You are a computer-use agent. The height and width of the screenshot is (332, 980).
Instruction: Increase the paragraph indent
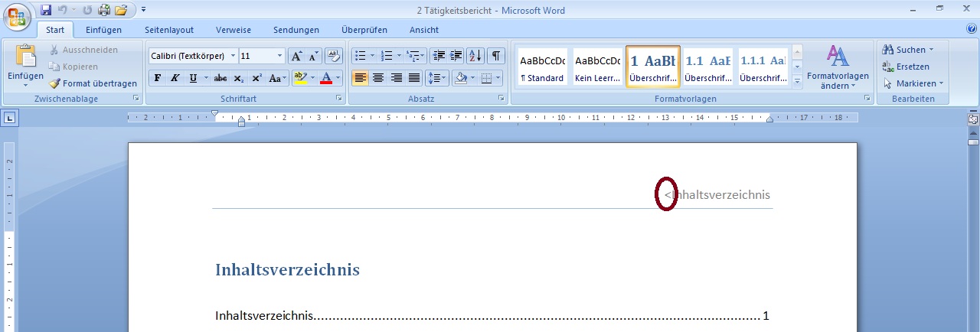pyautogui.click(x=456, y=56)
